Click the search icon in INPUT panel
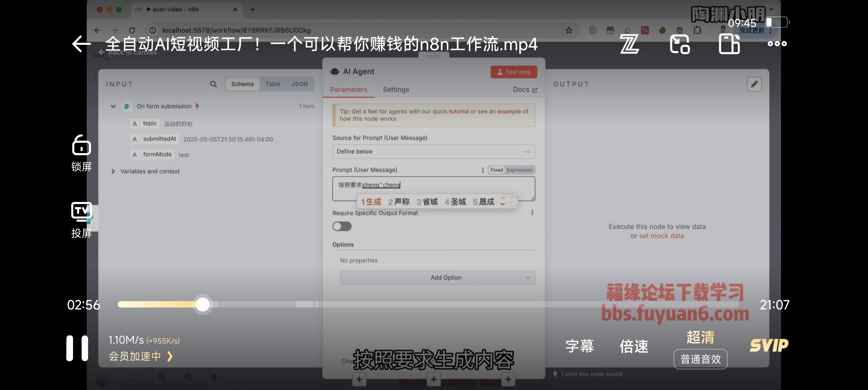The height and width of the screenshot is (390, 868). pyautogui.click(x=213, y=84)
